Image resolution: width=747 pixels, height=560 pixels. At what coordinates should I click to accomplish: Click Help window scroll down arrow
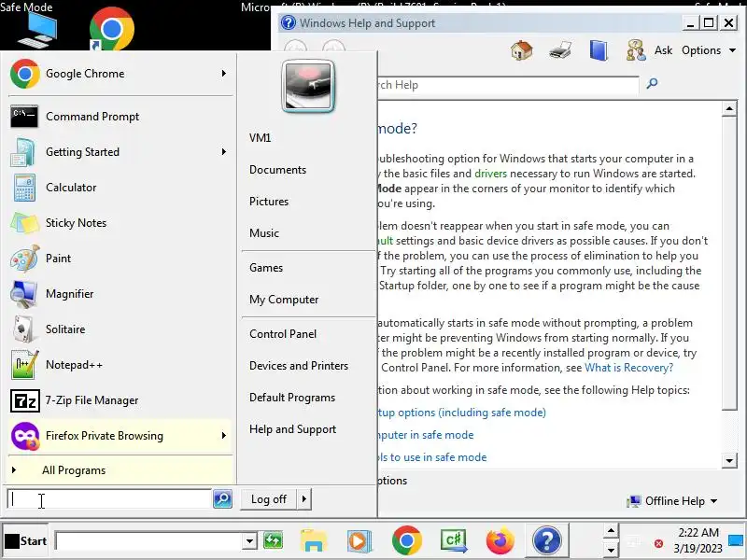pyautogui.click(x=729, y=460)
